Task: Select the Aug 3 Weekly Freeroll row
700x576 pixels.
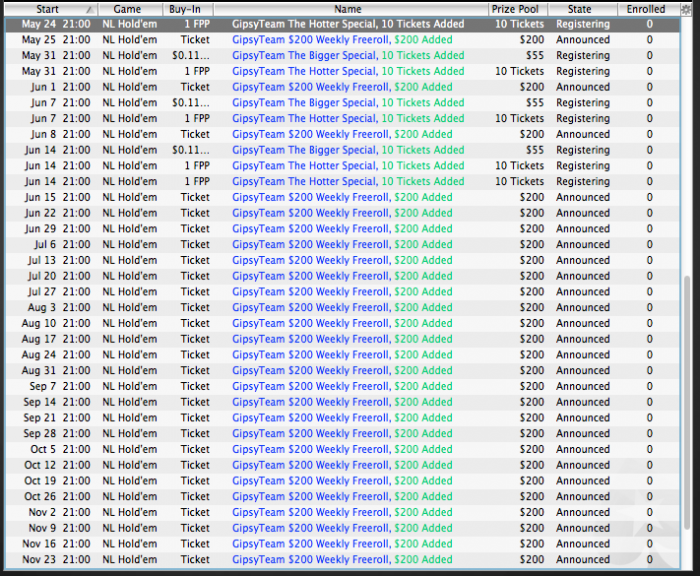Action: (x=342, y=308)
